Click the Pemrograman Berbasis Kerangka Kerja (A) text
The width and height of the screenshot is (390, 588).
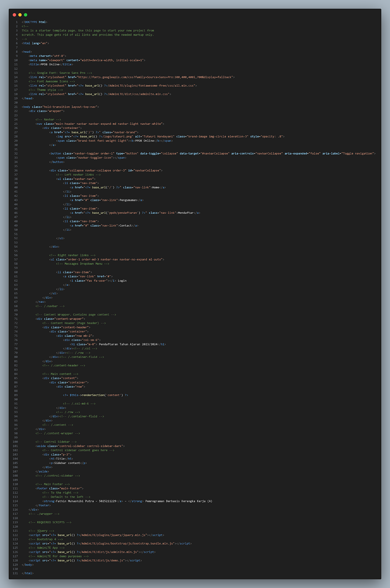(x=179, y=501)
